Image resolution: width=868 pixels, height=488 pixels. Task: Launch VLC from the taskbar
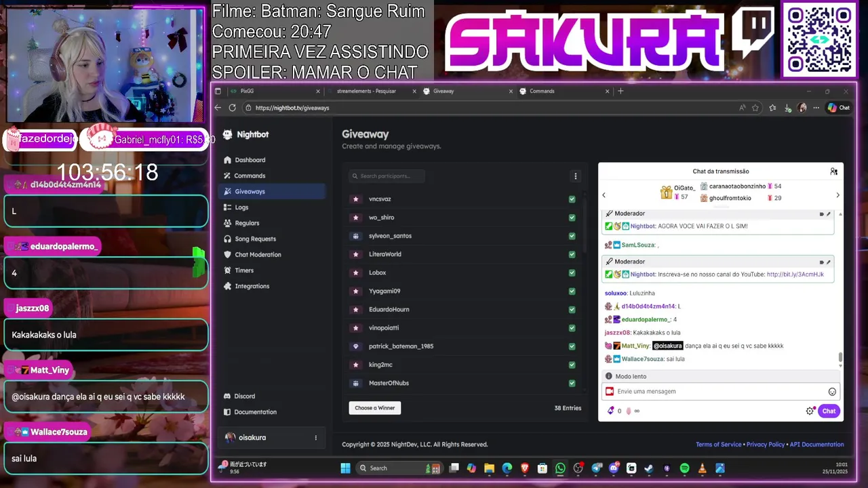pyautogui.click(x=702, y=468)
